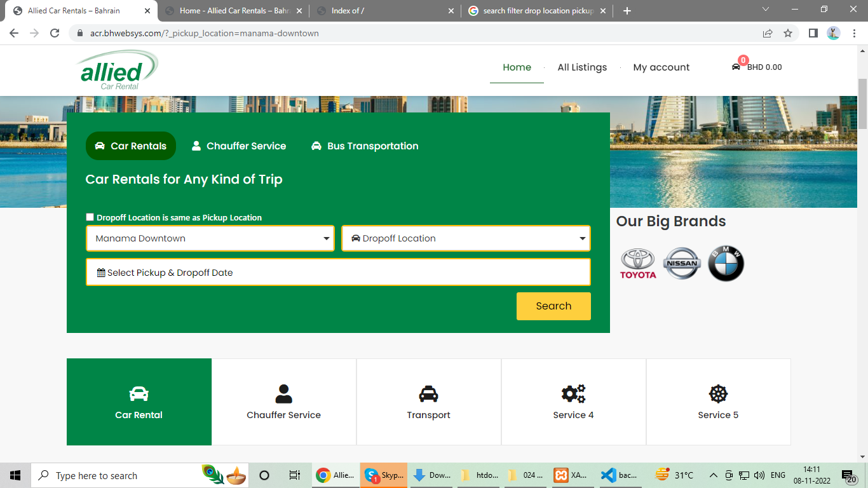Select the Chauffer Service tile icon
This screenshot has width=868, height=488.
tap(283, 394)
